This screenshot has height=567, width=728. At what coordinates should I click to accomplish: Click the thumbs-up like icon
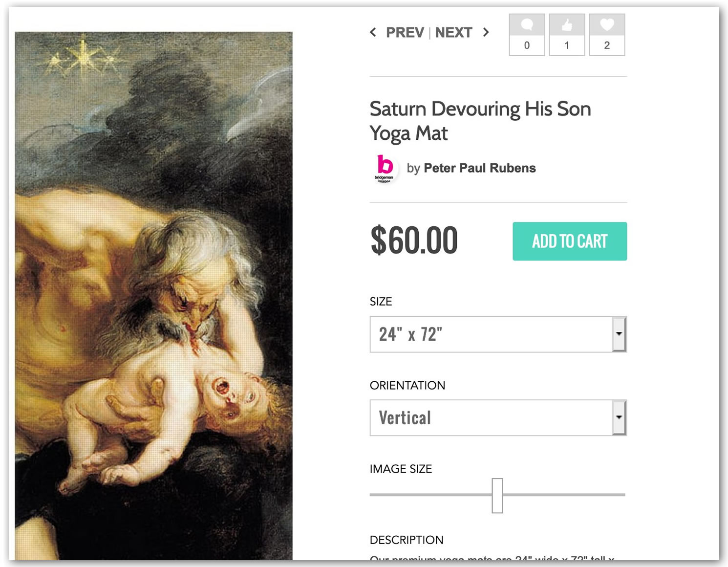(567, 25)
